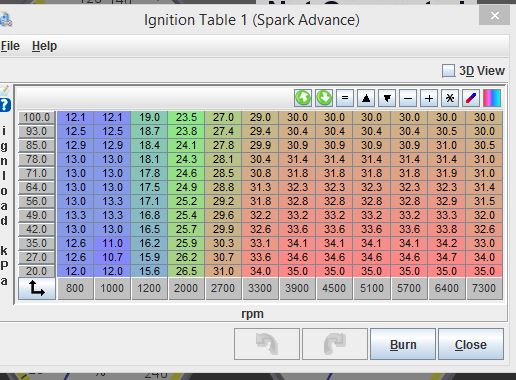Screen dimensions: 516x380
Task: Click the axis swap arrow button
Action: pyautogui.click(x=37, y=289)
